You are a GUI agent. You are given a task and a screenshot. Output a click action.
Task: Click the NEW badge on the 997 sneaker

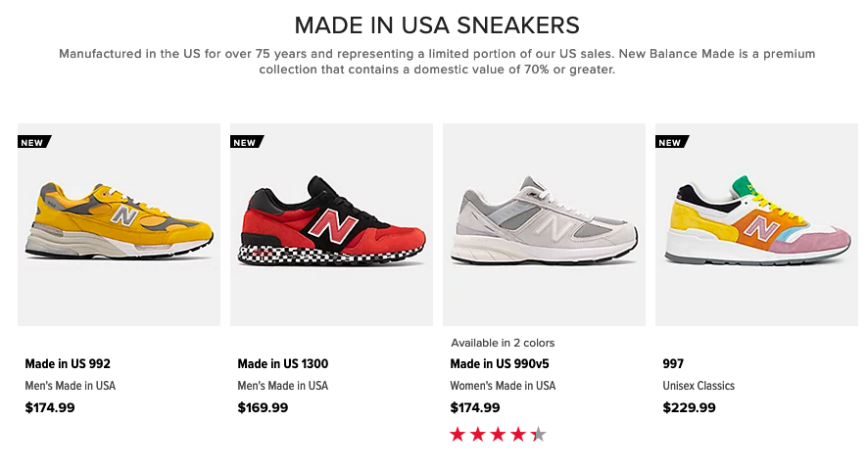(x=671, y=142)
